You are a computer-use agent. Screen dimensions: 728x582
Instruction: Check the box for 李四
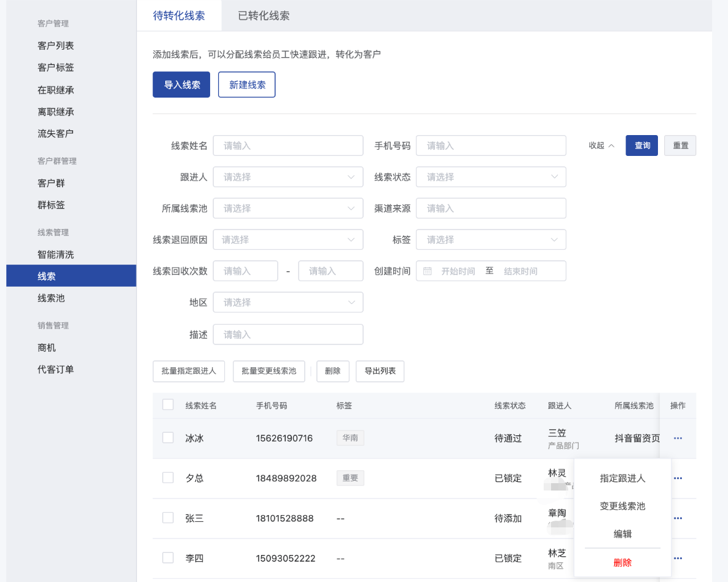(168, 558)
